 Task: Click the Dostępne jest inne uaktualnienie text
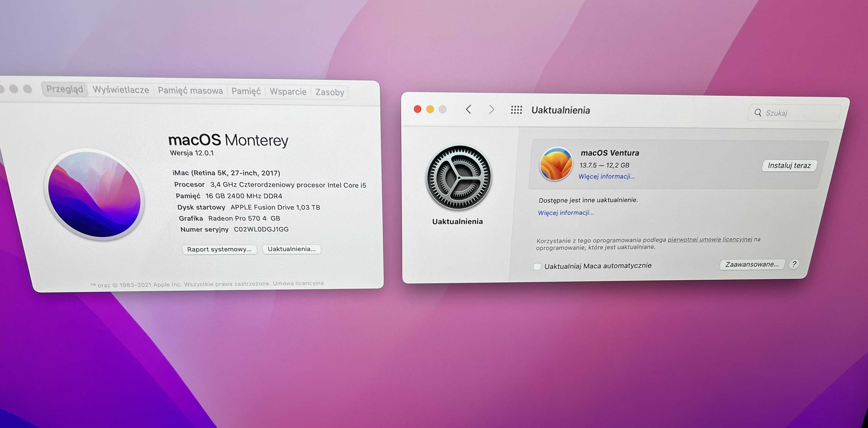coord(588,200)
